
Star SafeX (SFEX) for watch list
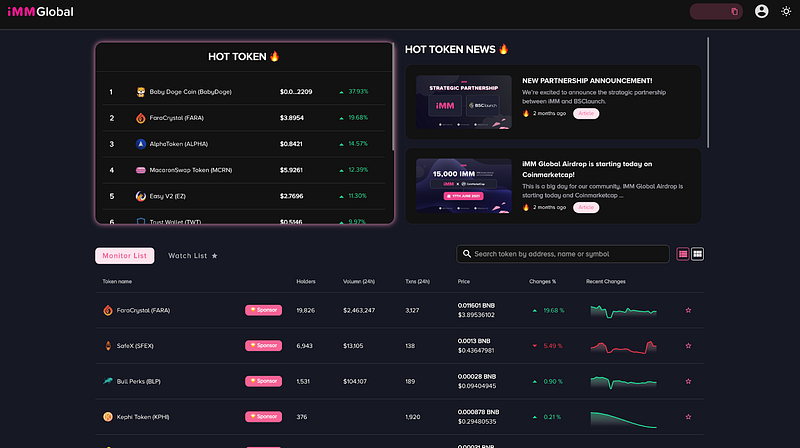pyautogui.click(x=688, y=346)
